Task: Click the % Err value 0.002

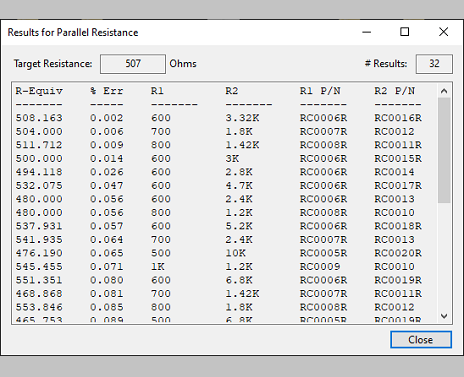Action: tap(107, 118)
